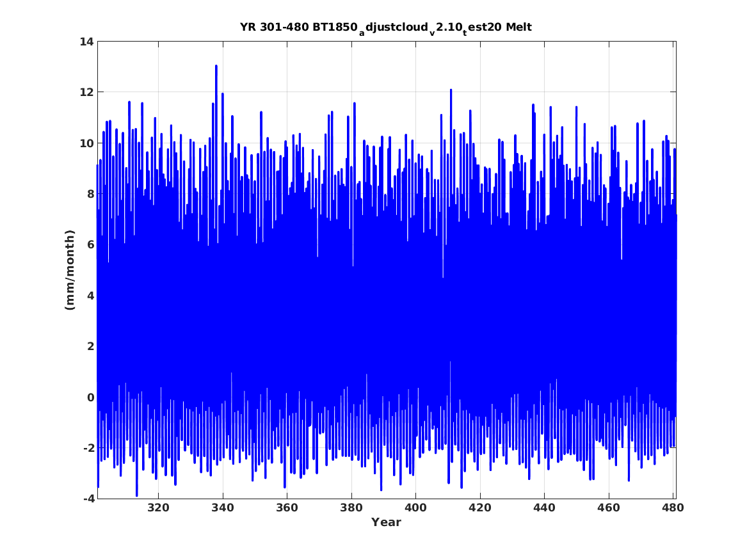The width and height of the screenshot is (747, 560).
Task: Click the x-axis tick label '380'
Action: [351, 508]
